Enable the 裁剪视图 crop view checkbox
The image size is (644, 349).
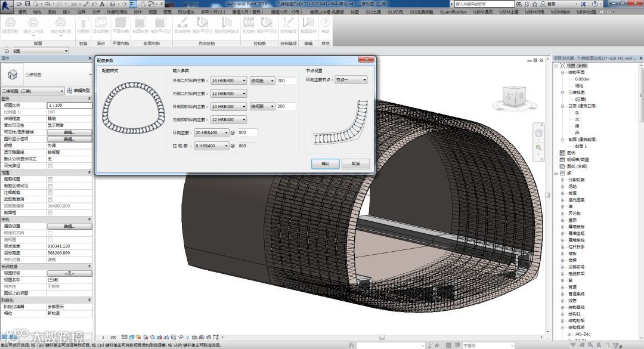point(50,179)
